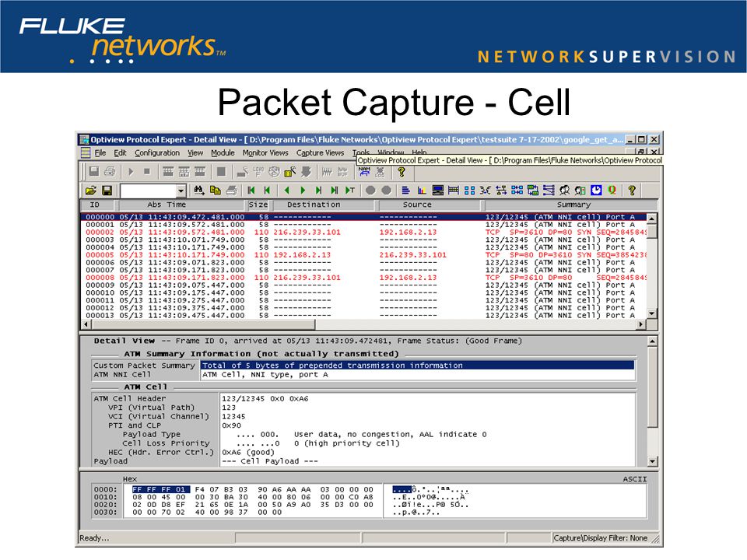Click the four blue squares matrix icon
Screen dimensions: 747x560
coord(469,191)
